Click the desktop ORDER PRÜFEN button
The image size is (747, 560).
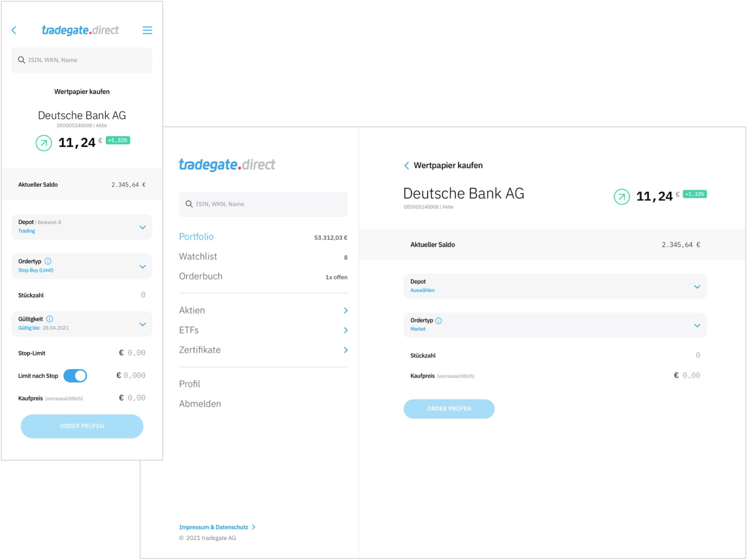tap(449, 409)
